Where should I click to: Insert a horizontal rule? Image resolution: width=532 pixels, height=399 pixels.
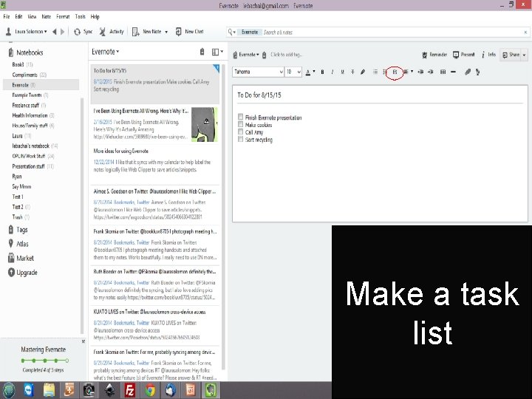pos(453,72)
